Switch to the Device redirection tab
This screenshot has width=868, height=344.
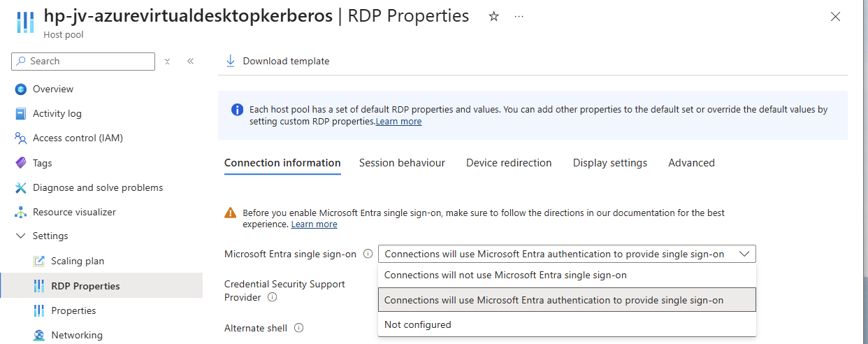tap(509, 163)
